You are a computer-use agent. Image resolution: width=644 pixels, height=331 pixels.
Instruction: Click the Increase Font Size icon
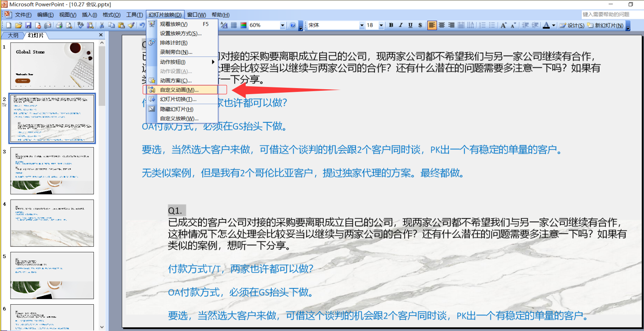[x=503, y=25]
